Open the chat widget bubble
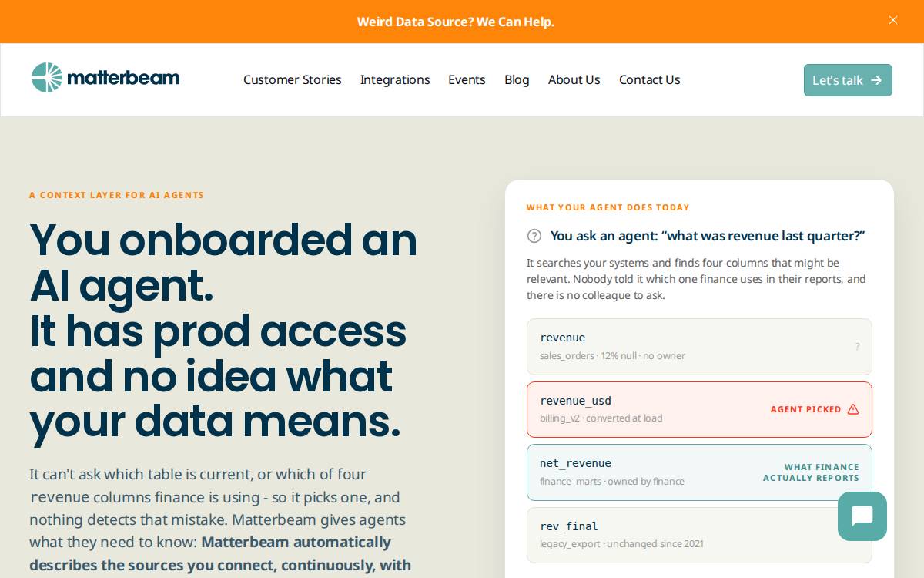Screen dimensions: 924x578 click(862, 516)
